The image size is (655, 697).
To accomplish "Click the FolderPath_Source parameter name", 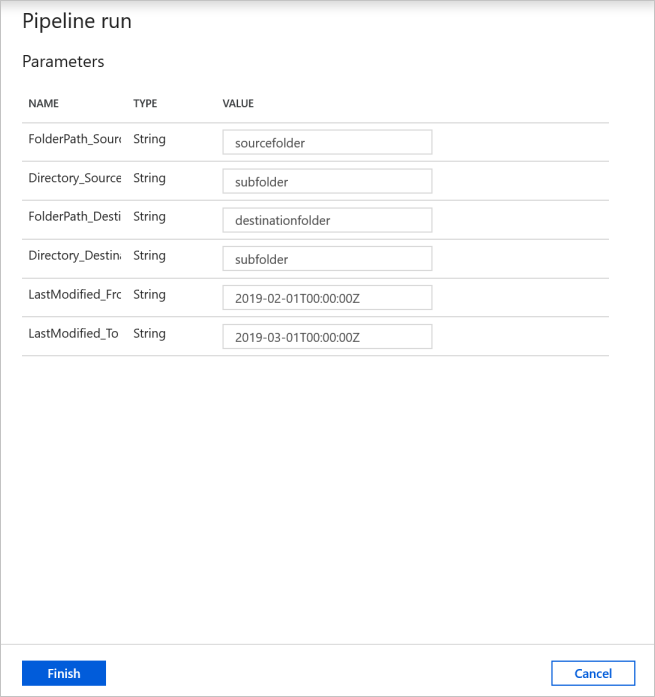I will pos(75,139).
